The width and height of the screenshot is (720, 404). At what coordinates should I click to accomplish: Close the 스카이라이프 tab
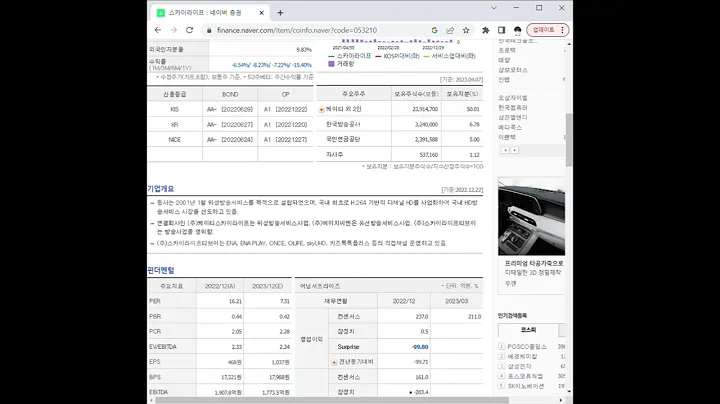pos(261,13)
